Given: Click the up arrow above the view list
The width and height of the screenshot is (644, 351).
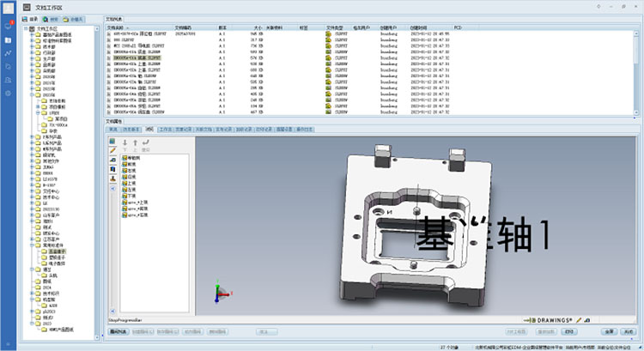Looking at the screenshot, I should pos(135,143).
